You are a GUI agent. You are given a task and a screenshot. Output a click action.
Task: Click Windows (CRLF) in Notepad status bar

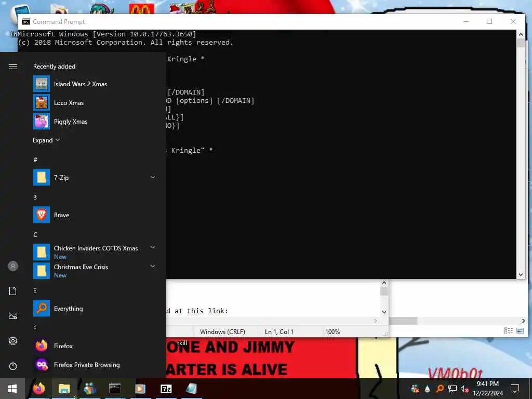pos(222,332)
